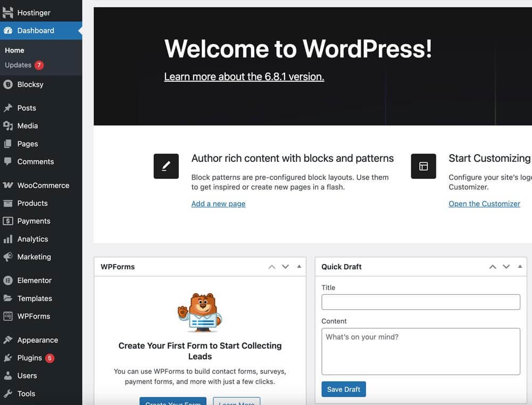Click the Updates count badge 7
This screenshot has width=532, height=405.
point(39,65)
